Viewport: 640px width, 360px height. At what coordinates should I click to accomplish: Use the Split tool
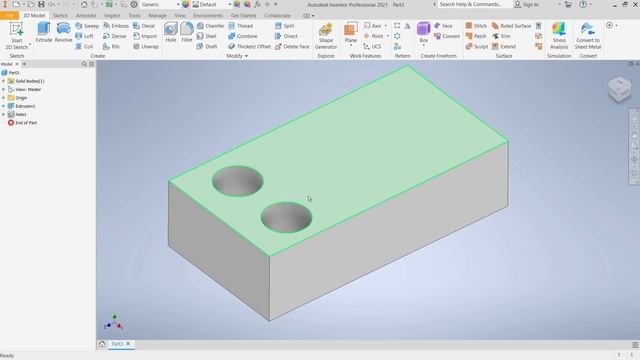[x=284, y=26]
